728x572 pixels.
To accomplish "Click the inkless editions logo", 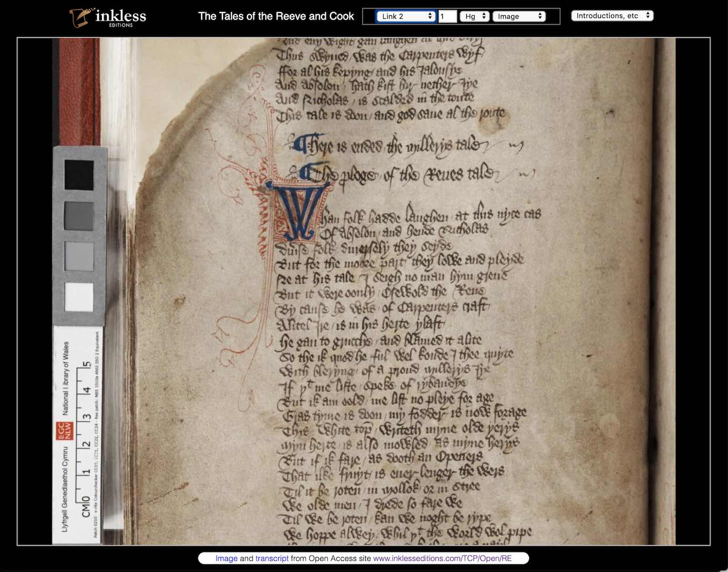I will [108, 17].
